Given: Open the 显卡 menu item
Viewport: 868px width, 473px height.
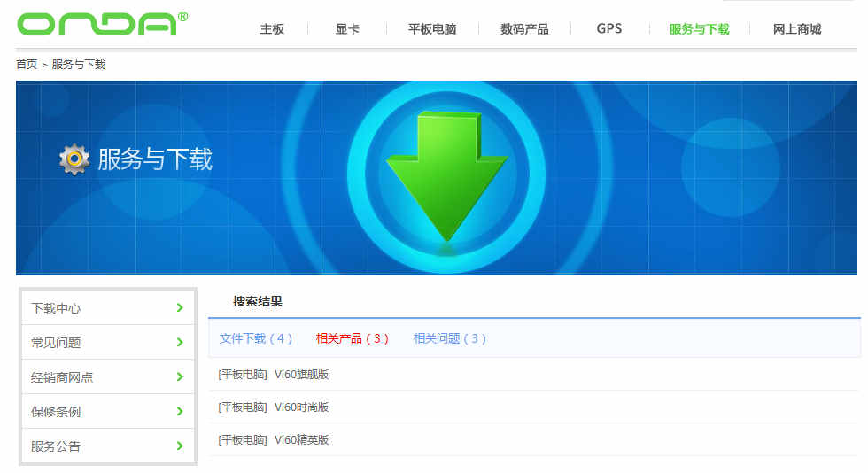Looking at the screenshot, I should point(347,29).
